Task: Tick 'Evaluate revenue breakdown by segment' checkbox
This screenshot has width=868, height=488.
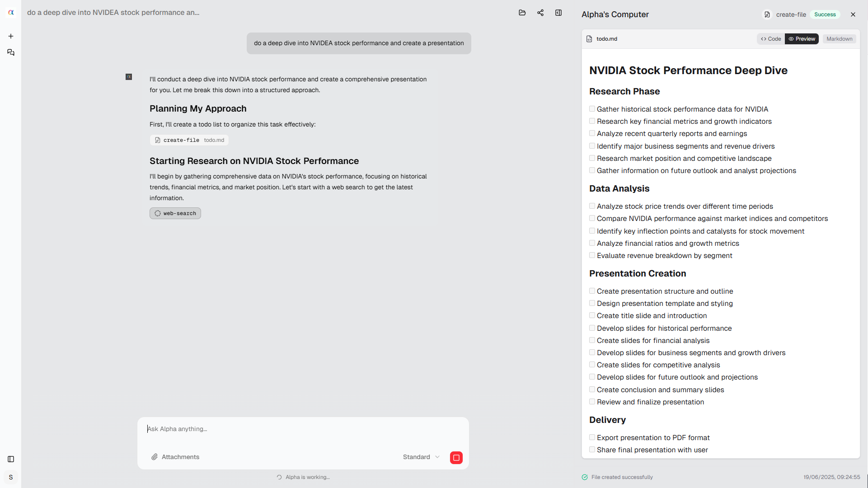Action: (592, 255)
